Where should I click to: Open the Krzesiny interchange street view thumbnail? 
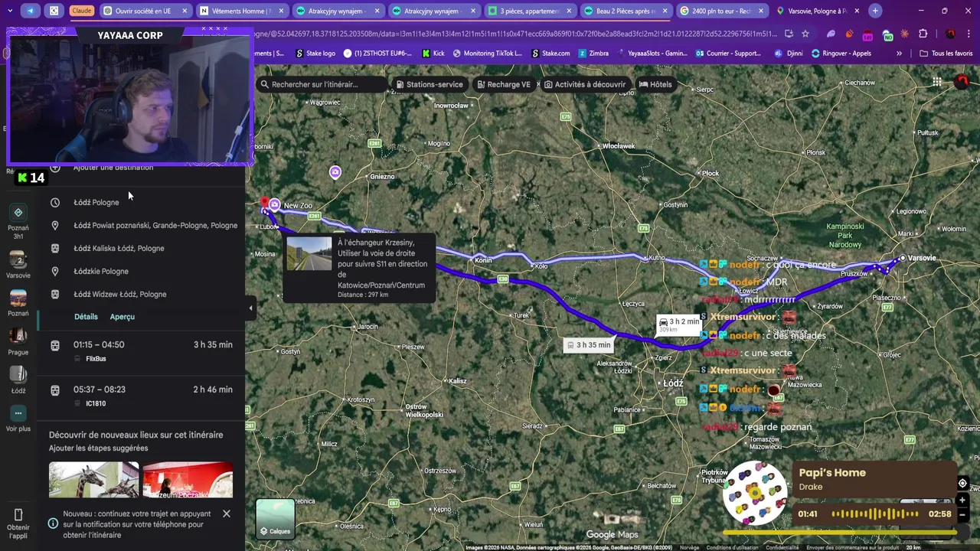tap(309, 253)
